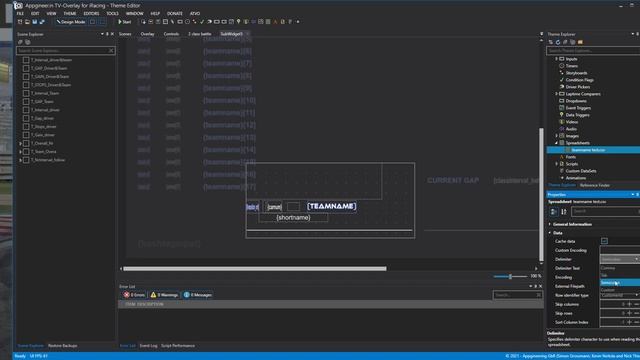Select the Comma delimiter option
The width and height of the screenshot is (640, 360).
point(620,268)
